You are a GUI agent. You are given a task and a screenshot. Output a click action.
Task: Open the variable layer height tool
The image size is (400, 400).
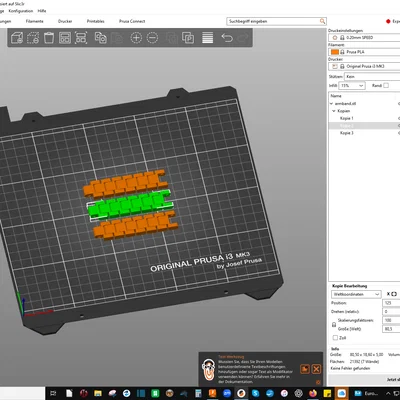pyautogui.click(x=207, y=38)
